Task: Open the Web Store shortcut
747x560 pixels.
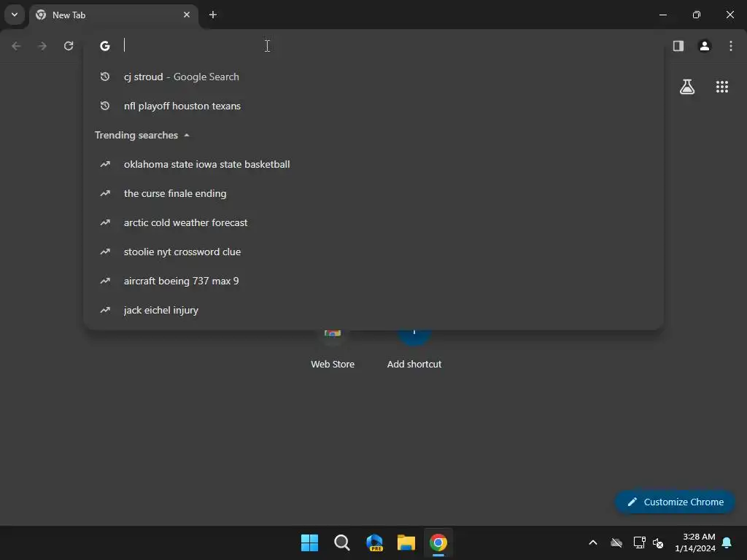Action: click(333, 350)
